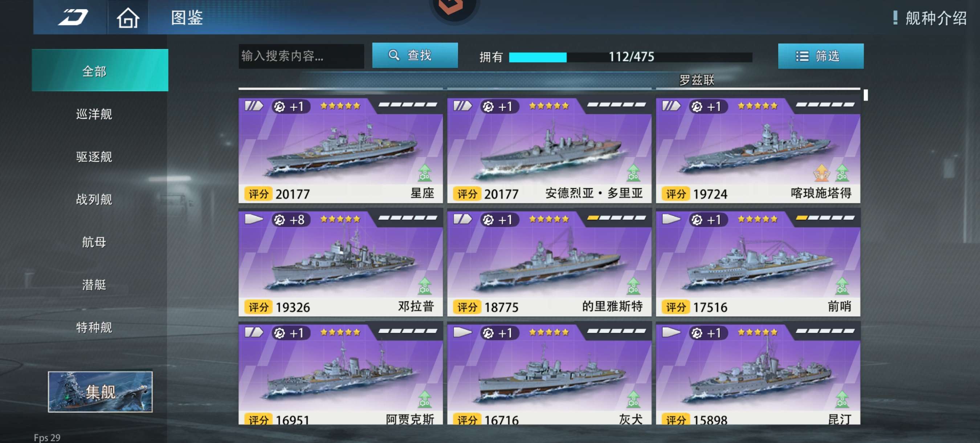Click the orange medal icon on 喀琅施塔得 card

tap(822, 172)
